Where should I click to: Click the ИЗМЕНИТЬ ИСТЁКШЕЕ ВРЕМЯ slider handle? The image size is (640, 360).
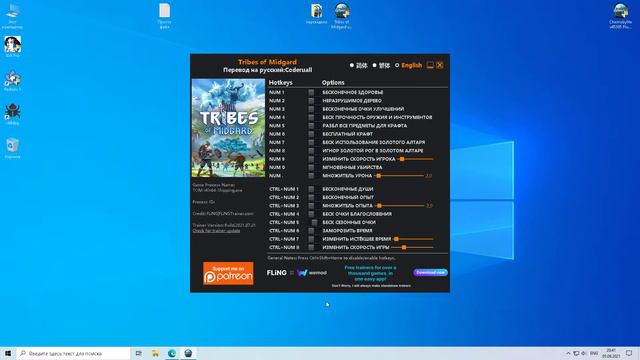[x=396, y=239]
